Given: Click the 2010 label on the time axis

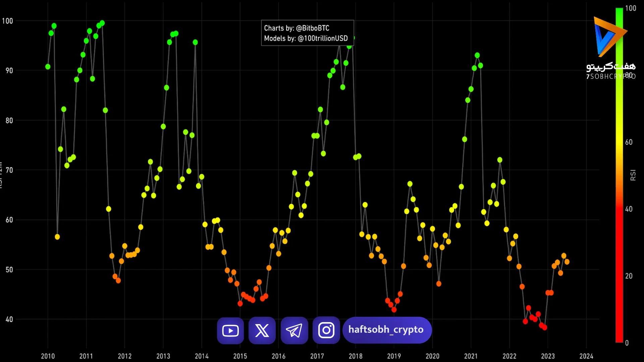Looking at the screenshot, I should click(x=48, y=356).
